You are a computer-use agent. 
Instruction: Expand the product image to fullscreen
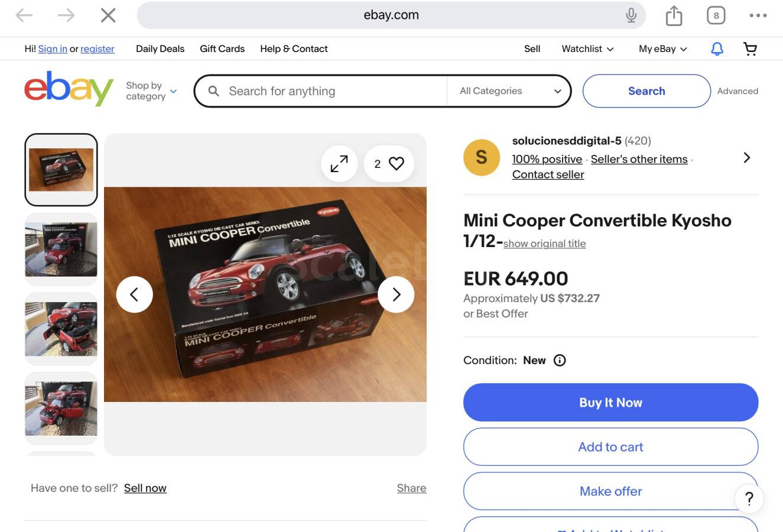click(339, 164)
